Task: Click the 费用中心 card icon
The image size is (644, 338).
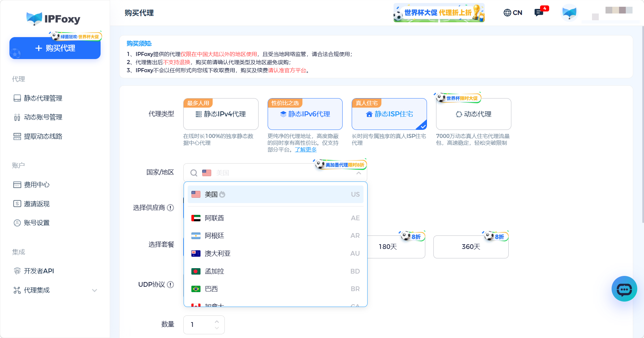Action: click(x=17, y=185)
